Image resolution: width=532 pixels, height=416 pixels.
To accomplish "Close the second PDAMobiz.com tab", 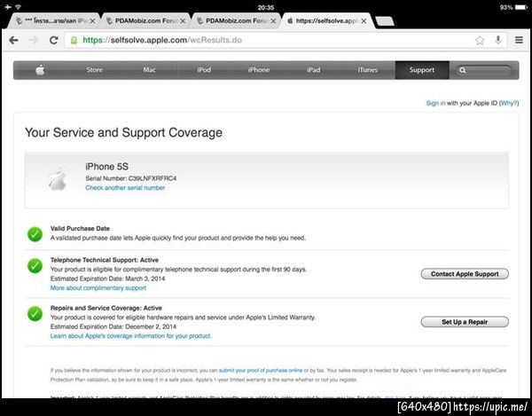I will 183,21.
